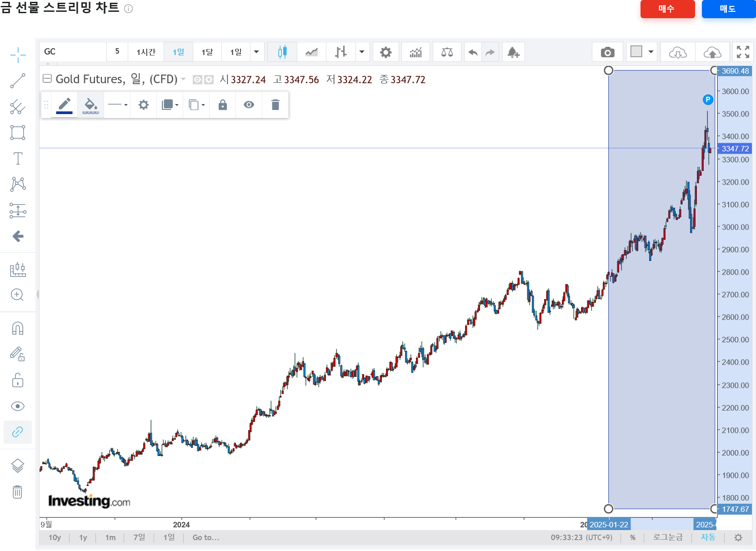Click the magnet mode icon
The width and height of the screenshot is (756, 551).
pos(18,328)
